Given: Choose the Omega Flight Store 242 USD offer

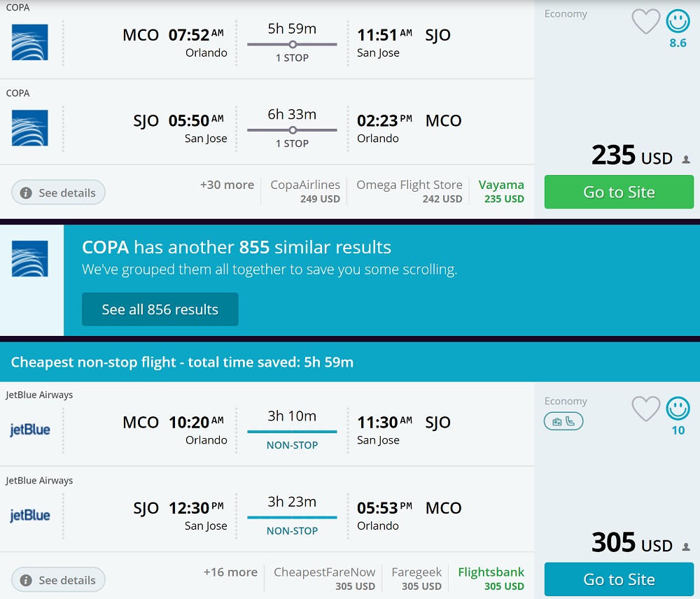Looking at the screenshot, I should [409, 191].
